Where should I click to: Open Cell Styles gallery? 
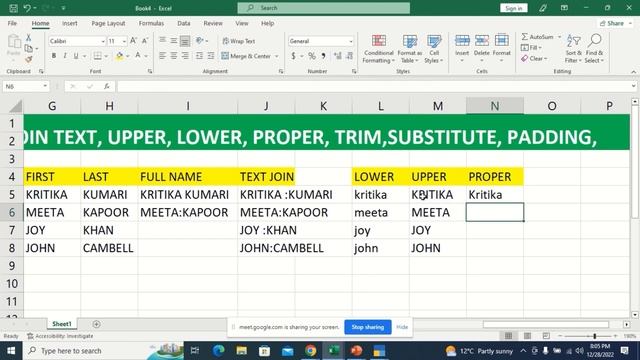433,49
